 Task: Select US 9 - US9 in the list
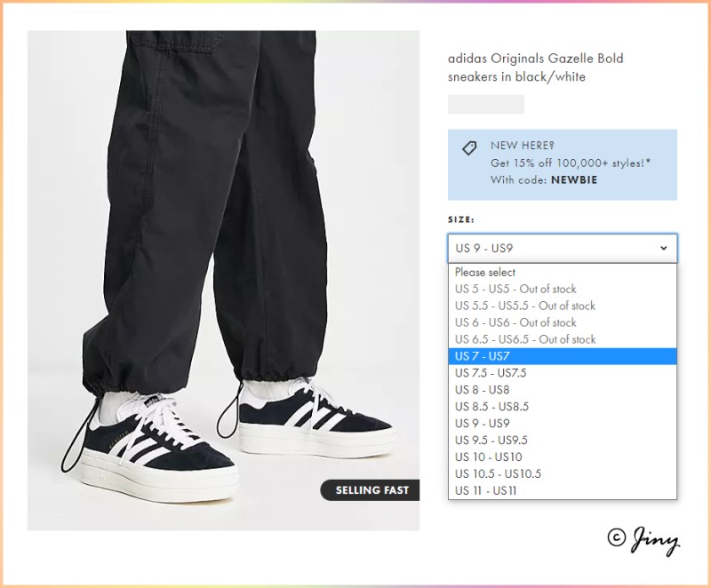point(563,423)
